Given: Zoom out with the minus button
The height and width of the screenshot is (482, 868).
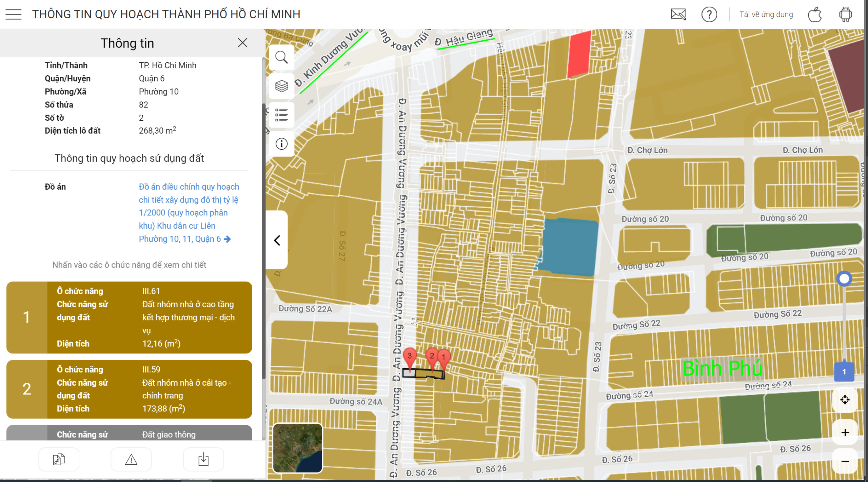Looking at the screenshot, I should point(845,461).
